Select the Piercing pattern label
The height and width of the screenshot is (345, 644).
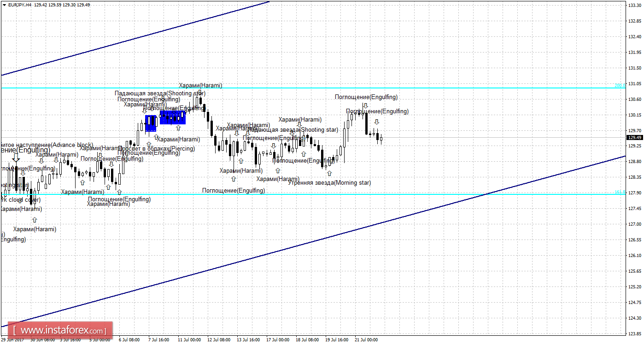[x=157, y=149]
